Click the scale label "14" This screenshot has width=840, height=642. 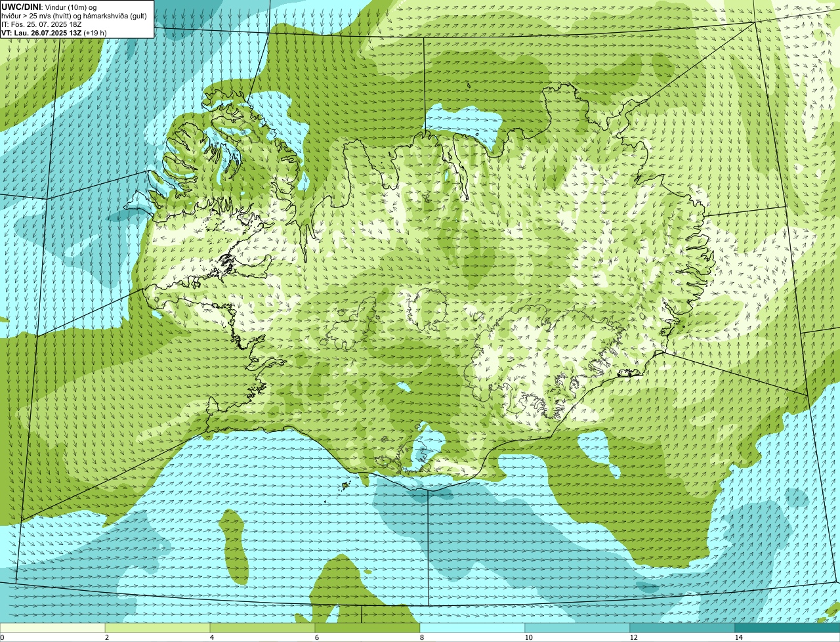[738, 637]
